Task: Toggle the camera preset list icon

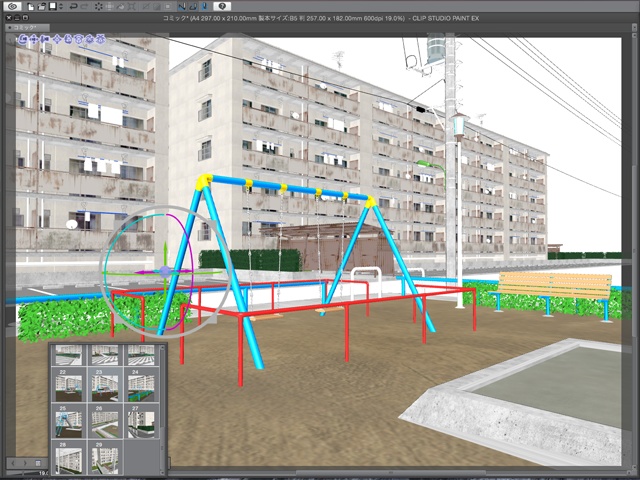Action: click(x=38, y=463)
